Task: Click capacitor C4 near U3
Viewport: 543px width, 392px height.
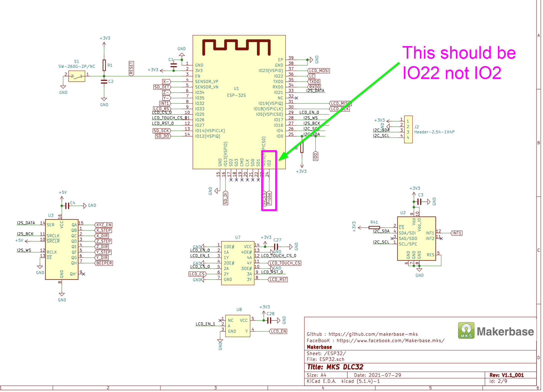Action: [67, 206]
